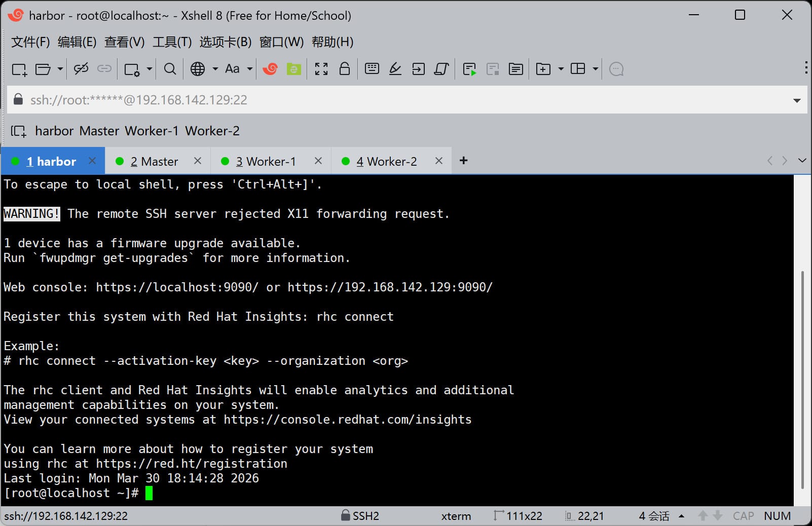
Task: Click the Encoding globe icon
Action: pyautogui.click(x=198, y=69)
